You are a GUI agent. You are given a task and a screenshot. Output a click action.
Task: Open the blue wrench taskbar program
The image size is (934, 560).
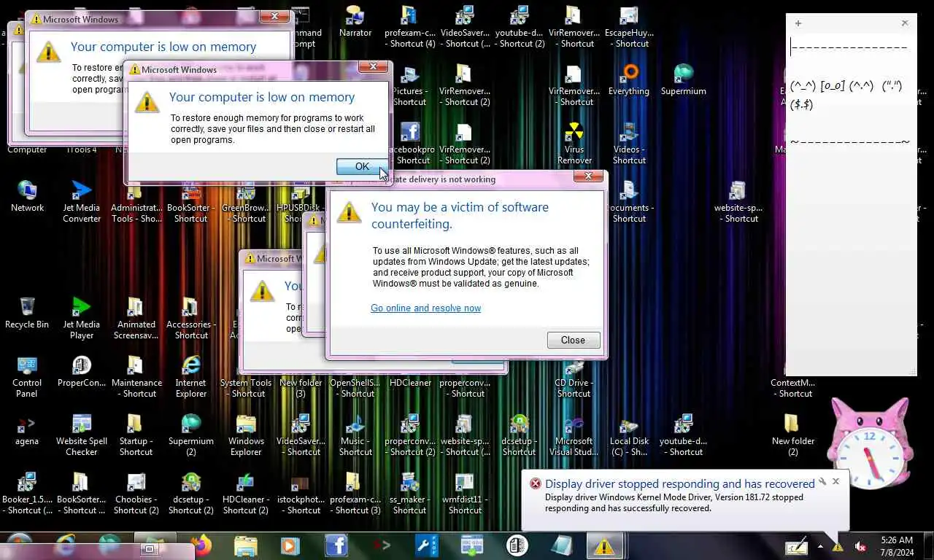[427, 545]
